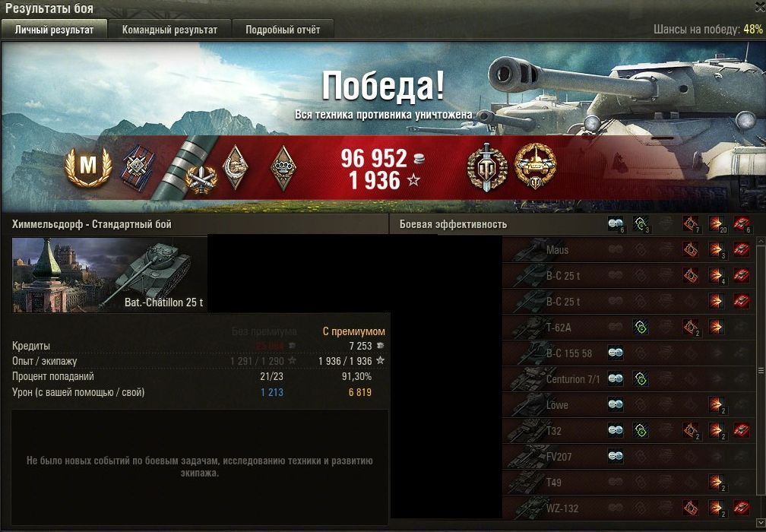The height and width of the screenshot is (532, 766).
Task: Open the Командный результат tab
Action: (x=169, y=30)
